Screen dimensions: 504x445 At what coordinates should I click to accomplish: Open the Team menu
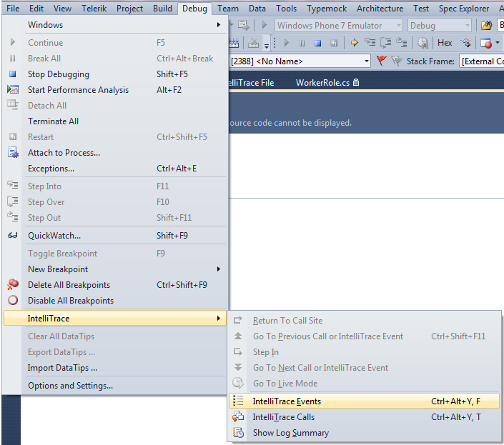(x=228, y=9)
